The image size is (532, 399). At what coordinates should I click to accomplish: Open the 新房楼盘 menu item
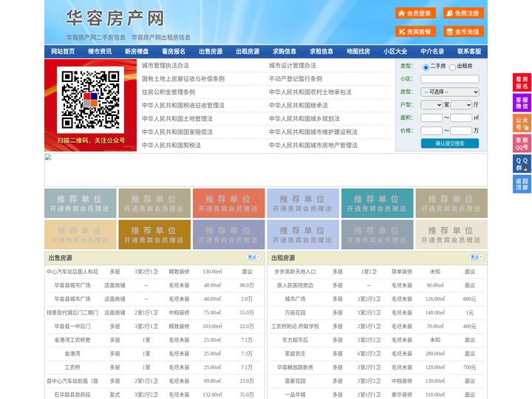[137, 52]
